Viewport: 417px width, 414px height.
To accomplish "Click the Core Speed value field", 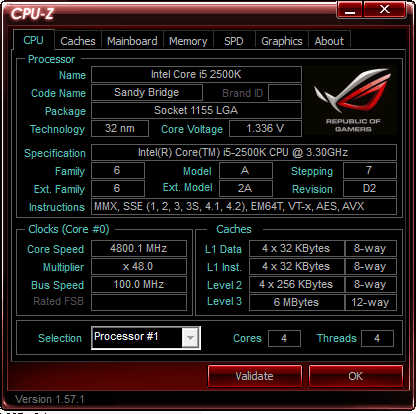I will [x=139, y=248].
